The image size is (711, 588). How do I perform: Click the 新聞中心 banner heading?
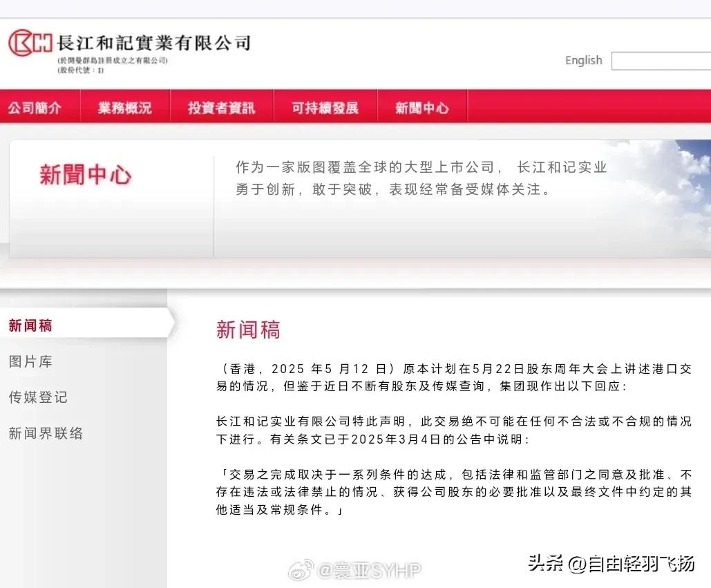click(x=85, y=175)
